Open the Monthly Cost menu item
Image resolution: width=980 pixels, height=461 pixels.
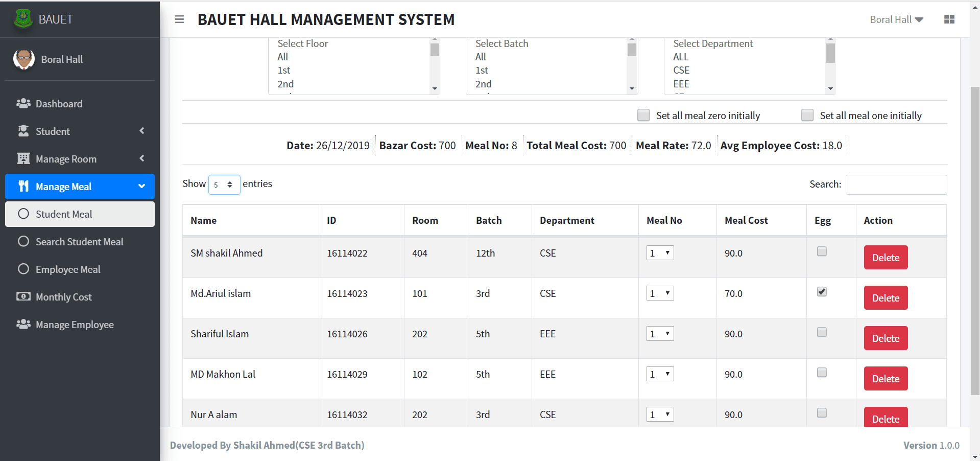click(80, 297)
